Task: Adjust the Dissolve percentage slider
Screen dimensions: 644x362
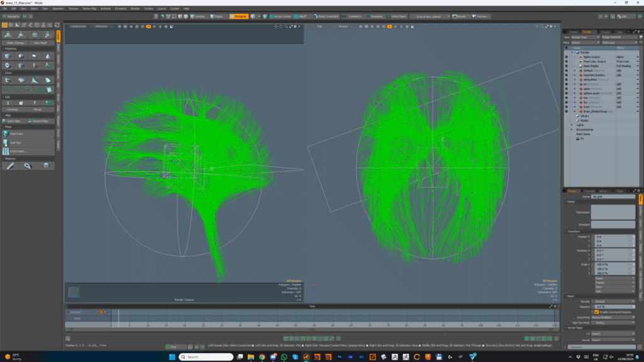Action: [613, 307]
